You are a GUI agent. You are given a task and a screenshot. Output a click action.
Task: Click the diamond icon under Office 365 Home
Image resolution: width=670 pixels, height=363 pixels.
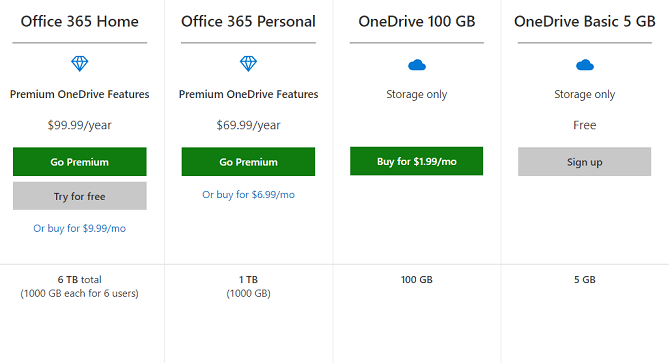click(79, 64)
